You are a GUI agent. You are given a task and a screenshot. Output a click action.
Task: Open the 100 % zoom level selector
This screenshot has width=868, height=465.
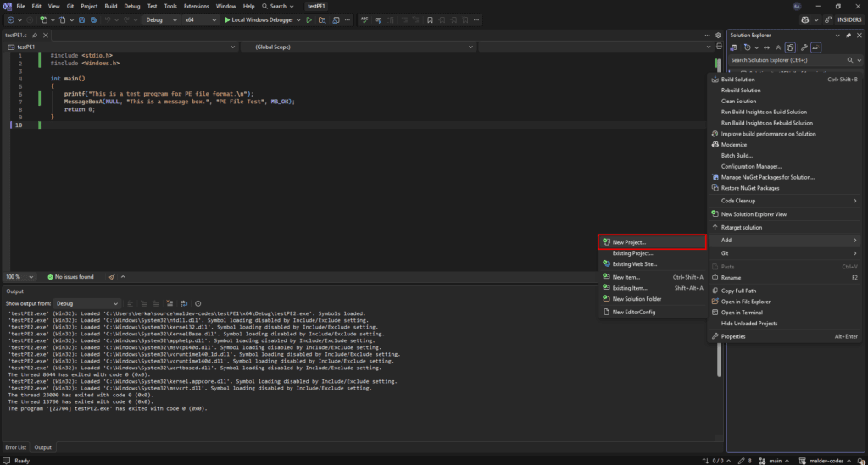19,276
